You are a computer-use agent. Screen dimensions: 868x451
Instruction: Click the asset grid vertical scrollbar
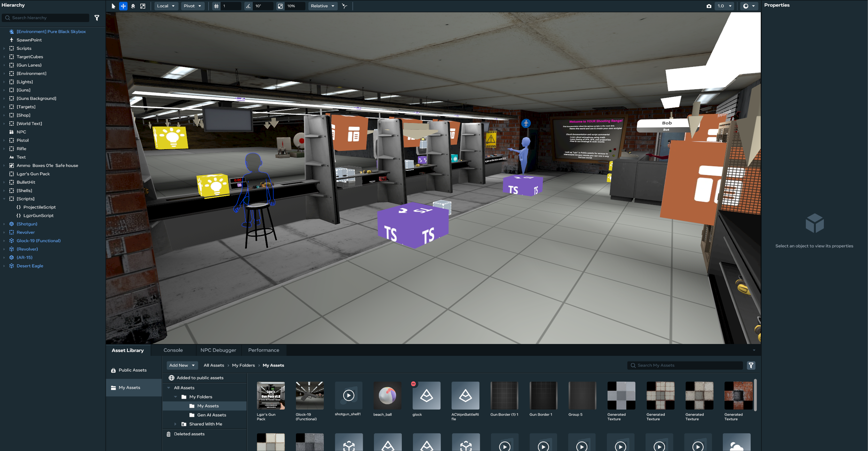click(x=755, y=395)
